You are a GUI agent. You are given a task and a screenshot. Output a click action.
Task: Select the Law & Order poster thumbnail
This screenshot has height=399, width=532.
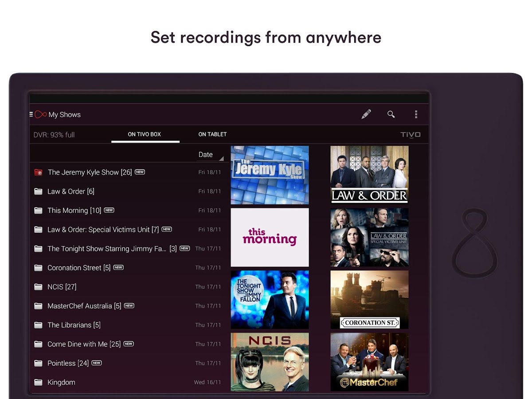pos(369,175)
